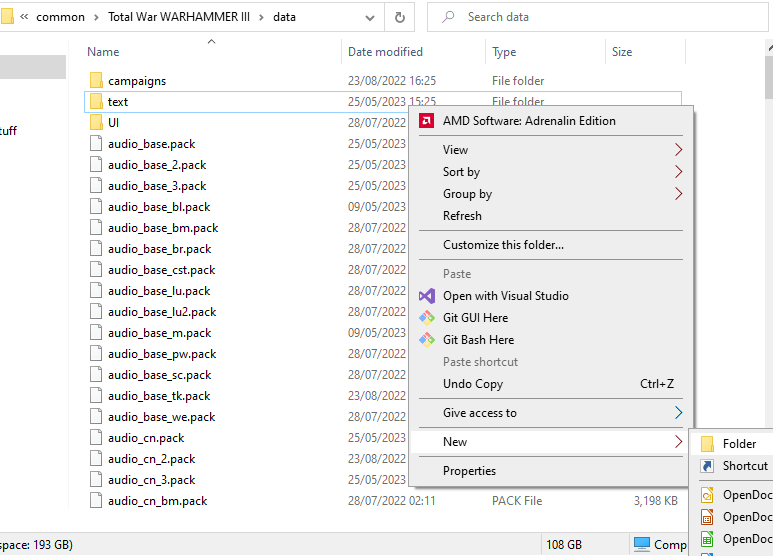Click the Git GUI Here icon
Viewport: 773px width, 556px height.
pyautogui.click(x=426, y=318)
